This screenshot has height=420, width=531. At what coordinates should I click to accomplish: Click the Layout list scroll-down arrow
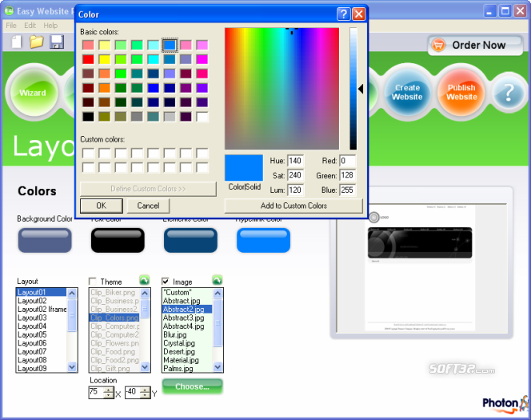(72, 367)
